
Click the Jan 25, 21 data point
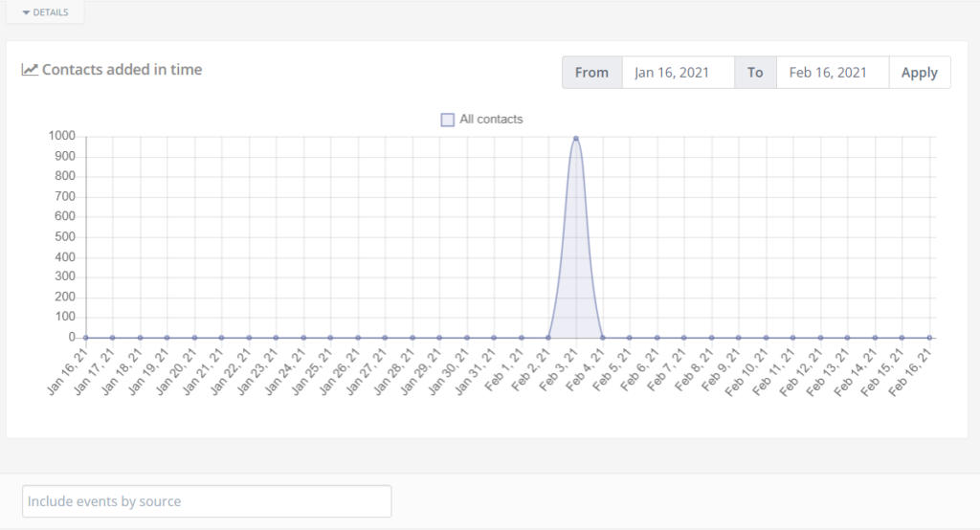(330, 338)
